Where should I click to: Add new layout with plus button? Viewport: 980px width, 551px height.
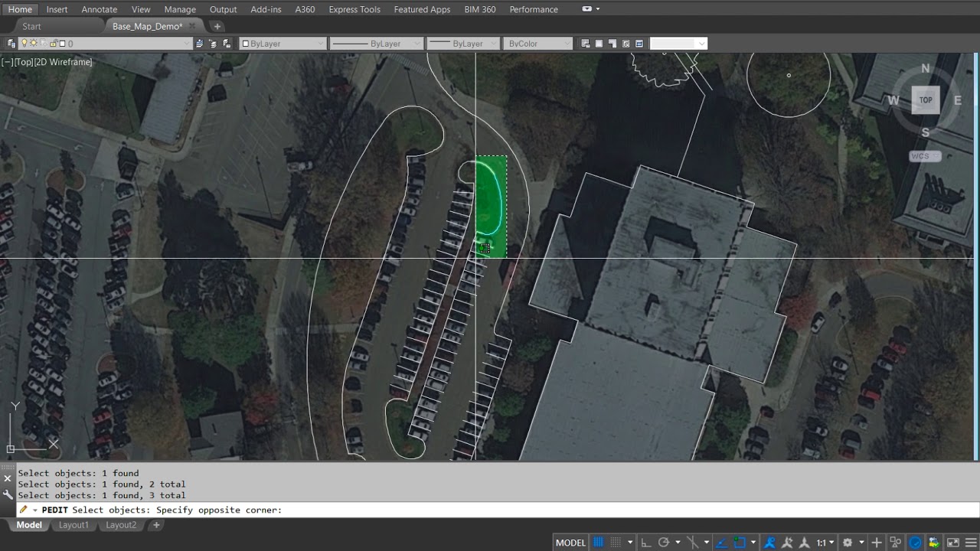(x=156, y=525)
